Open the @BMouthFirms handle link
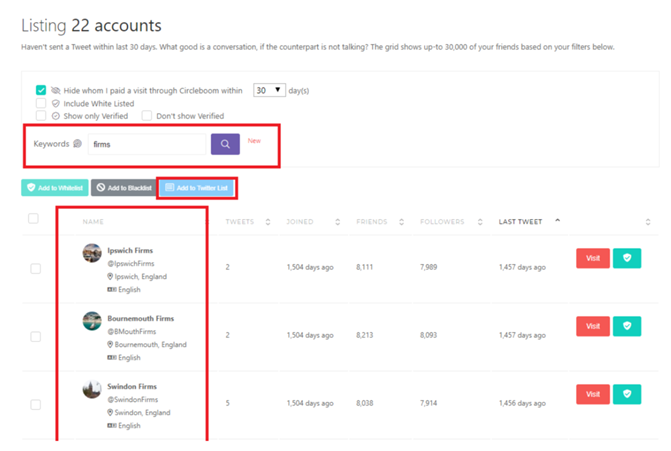Image resolution: width=671 pixels, height=451 pixels. (x=132, y=332)
